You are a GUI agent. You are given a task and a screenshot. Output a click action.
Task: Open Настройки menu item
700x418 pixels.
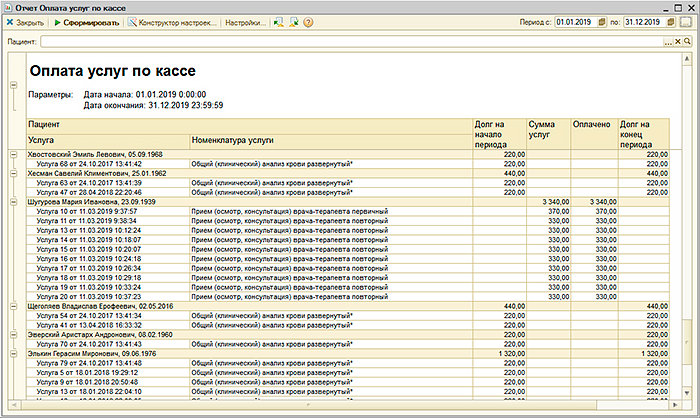point(246,22)
